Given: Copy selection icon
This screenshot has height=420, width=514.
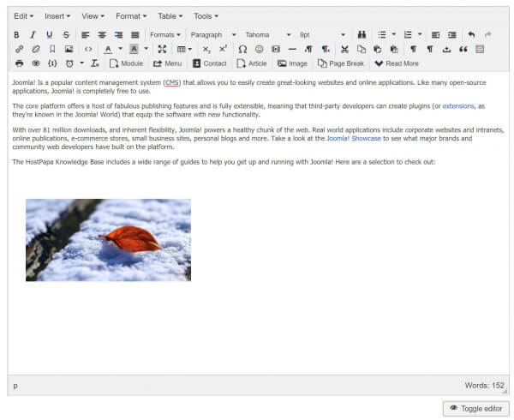Looking at the screenshot, I should click(362, 49).
